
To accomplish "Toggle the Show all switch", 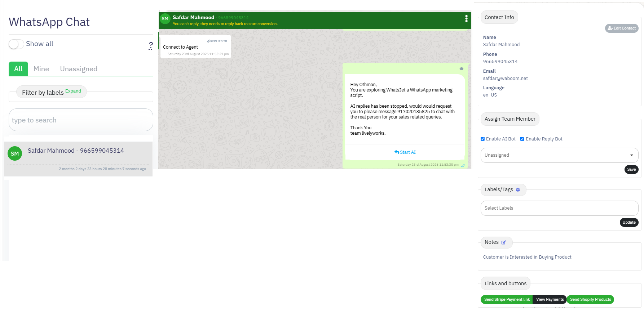I will tap(16, 44).
